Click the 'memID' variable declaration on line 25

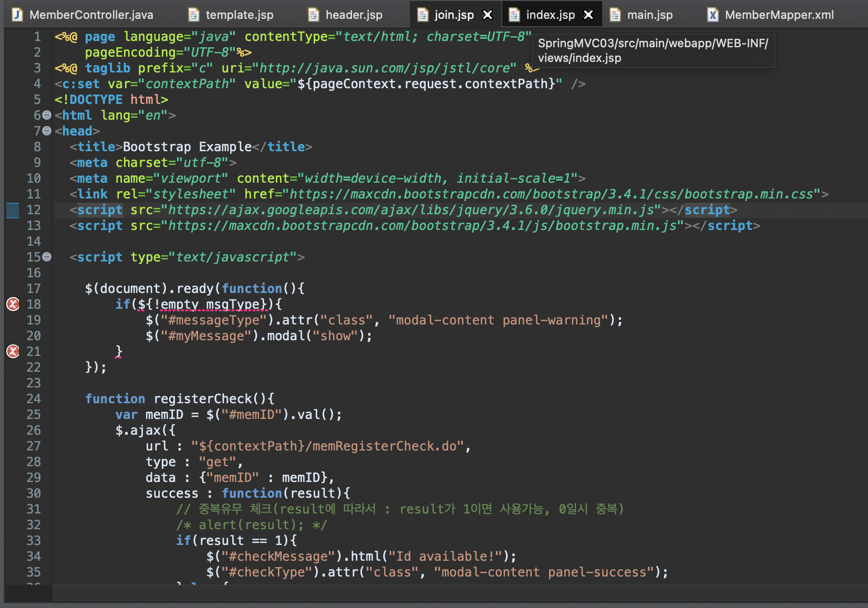tap(164, 415)
